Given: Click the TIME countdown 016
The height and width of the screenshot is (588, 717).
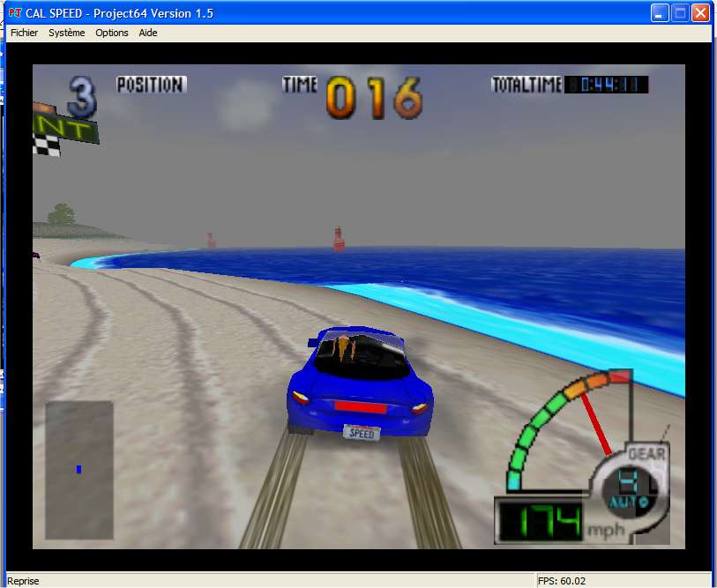Looking at the screenshot, I should click(x=374, y=98).
